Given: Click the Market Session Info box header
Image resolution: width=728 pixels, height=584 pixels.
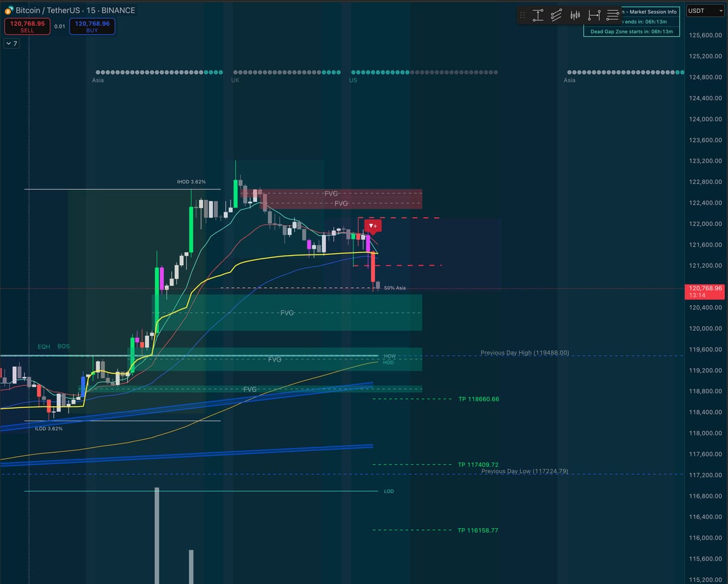Looking at the screenshot, I should coord(649,12).
